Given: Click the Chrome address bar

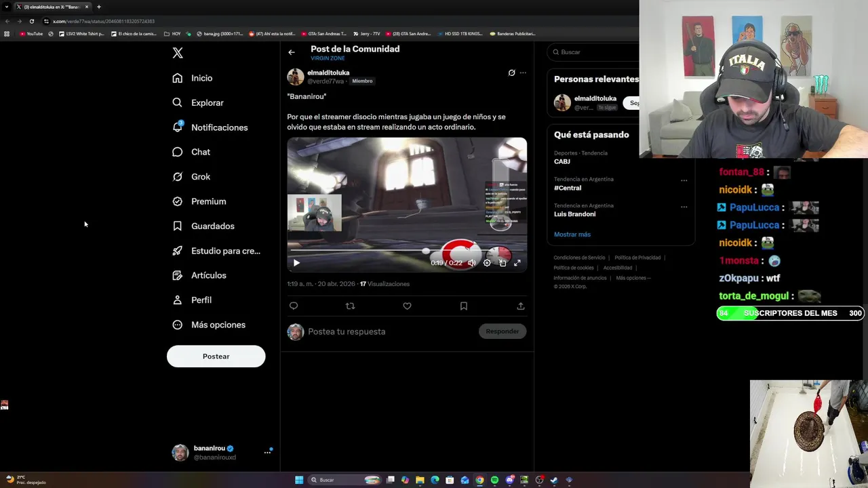Looking at the screenshot, I should tap(339, 21).
